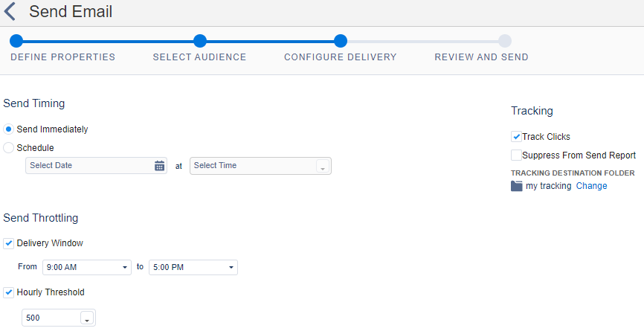
Task: Click the Send Email page title
Action: click(x=71, y=11)
